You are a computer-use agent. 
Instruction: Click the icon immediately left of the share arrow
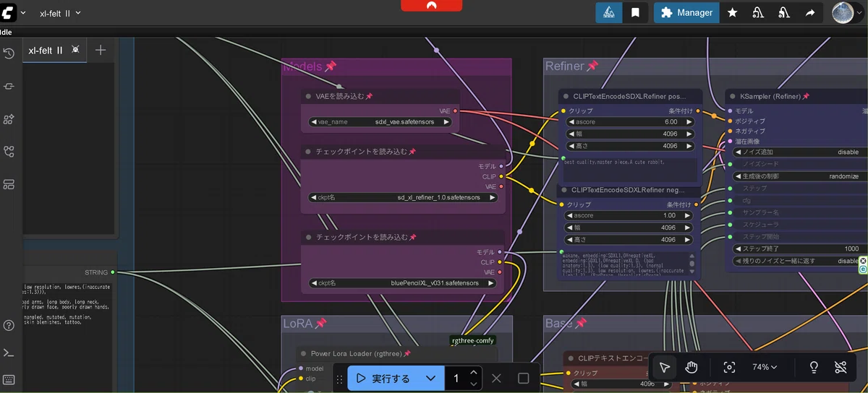[x=784, y=13]
